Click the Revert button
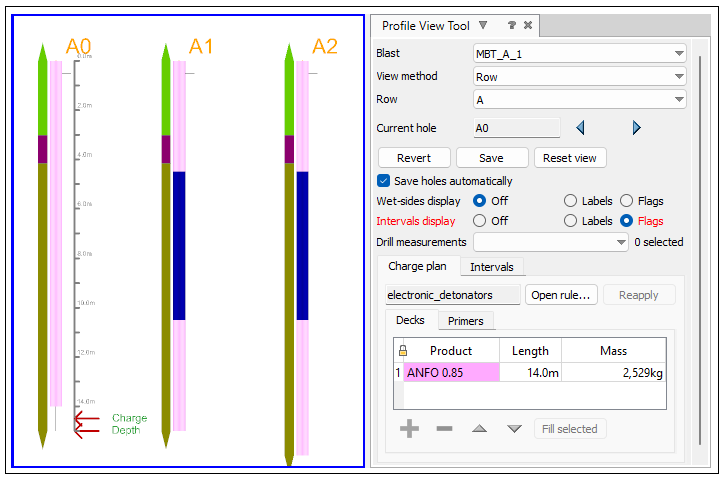The image size is (727, 482). pos(414,158)
